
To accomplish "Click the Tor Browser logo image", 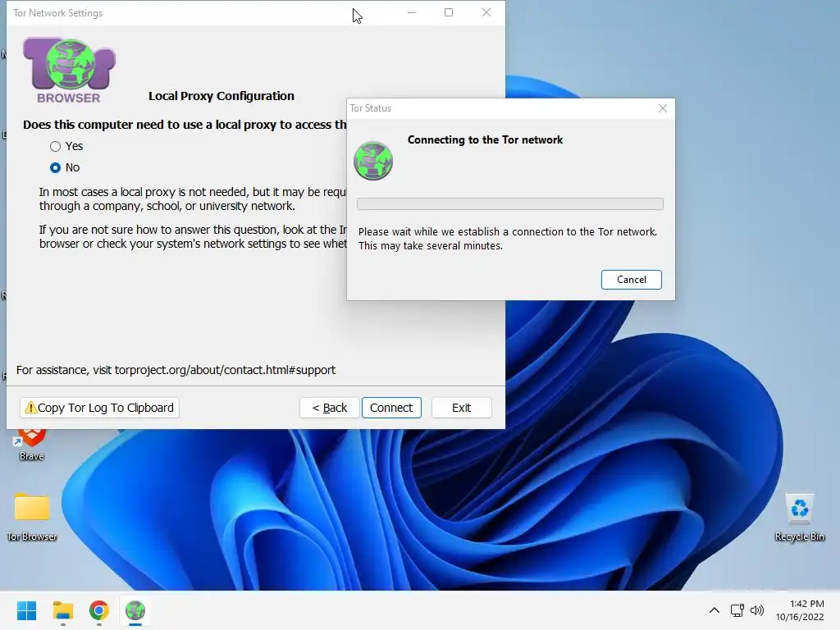I will 69,71.
